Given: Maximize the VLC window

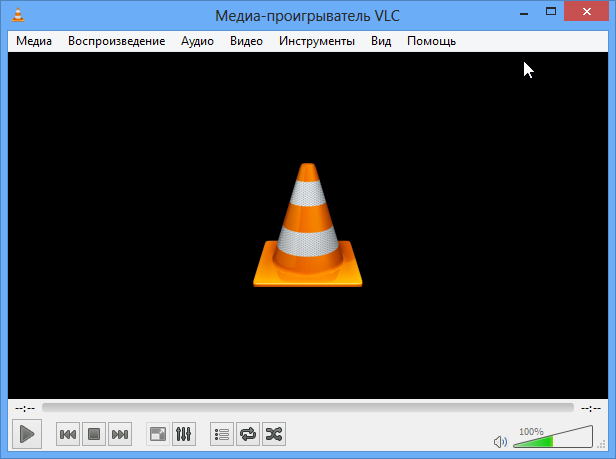Looking at the screenshot, I should pyautogui.click(x=551, y=11).
